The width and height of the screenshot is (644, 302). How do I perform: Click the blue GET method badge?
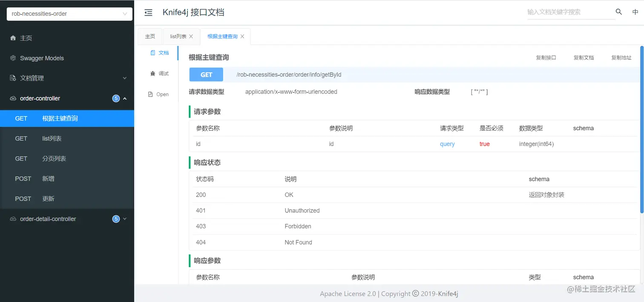[206, 74]
